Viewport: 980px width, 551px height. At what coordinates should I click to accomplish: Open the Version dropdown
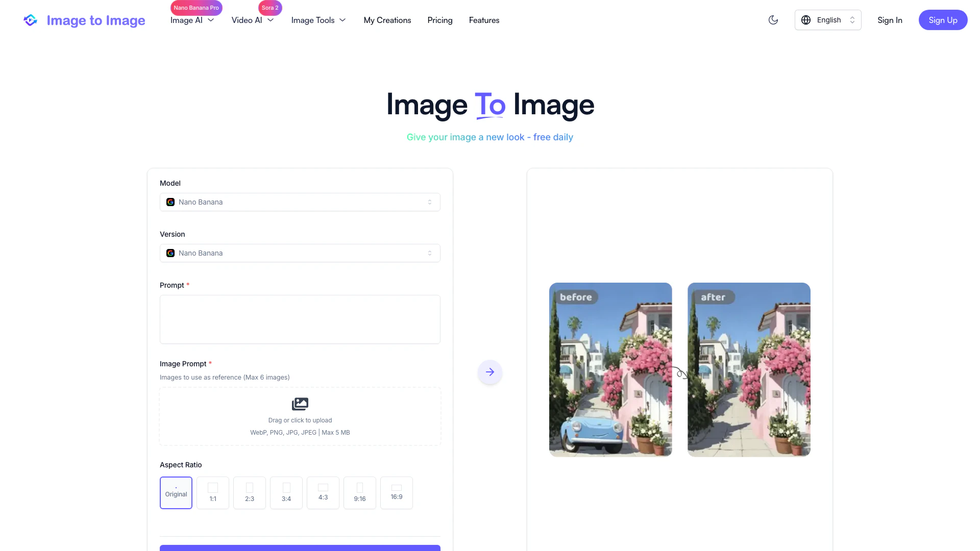point(300,253)
